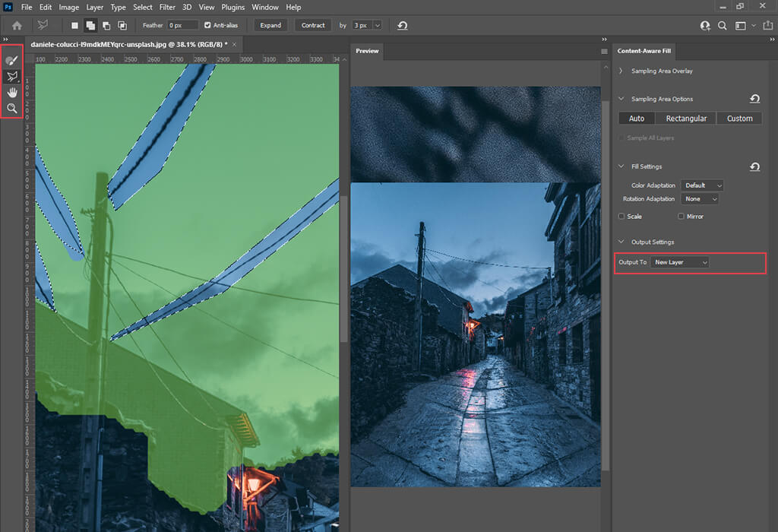This screenshot has height=532, width=778.
Task: Click the Share export icon
Action: point(767,25)
